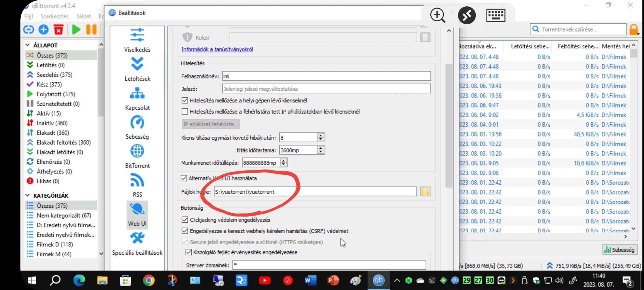This screenshot has width=644, height=290.
Task: Decrease tiltás időtartama value
Action: [x=321, y=152]
